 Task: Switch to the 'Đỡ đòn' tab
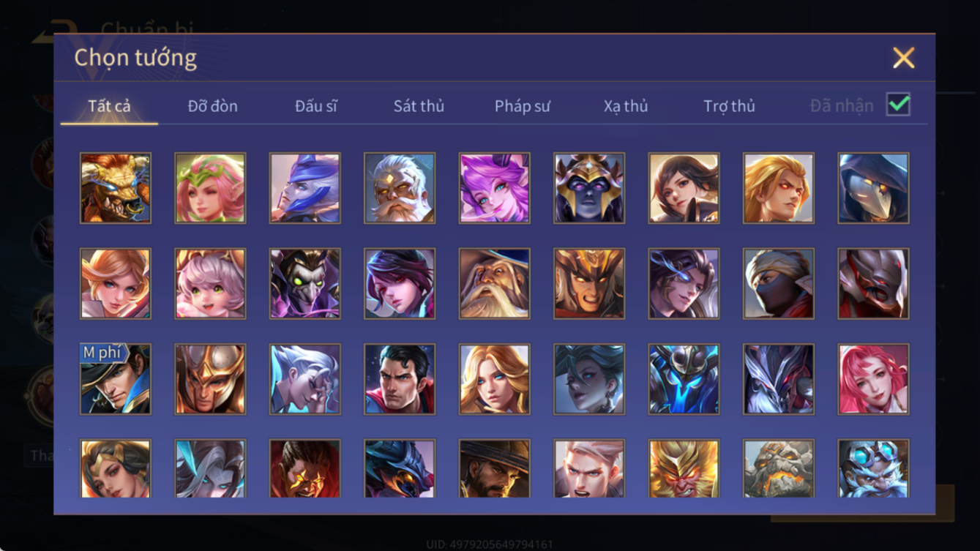point(213,106)
